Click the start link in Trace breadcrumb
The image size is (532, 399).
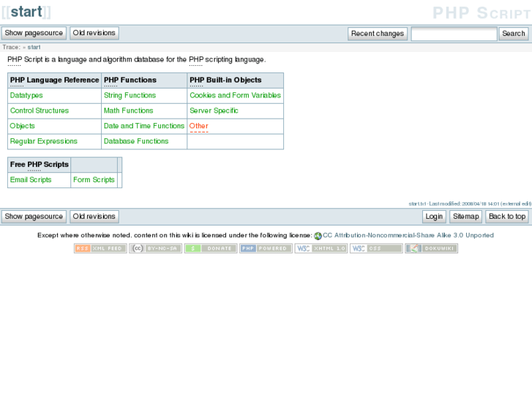pyautogui.click(x=34, y=47)
